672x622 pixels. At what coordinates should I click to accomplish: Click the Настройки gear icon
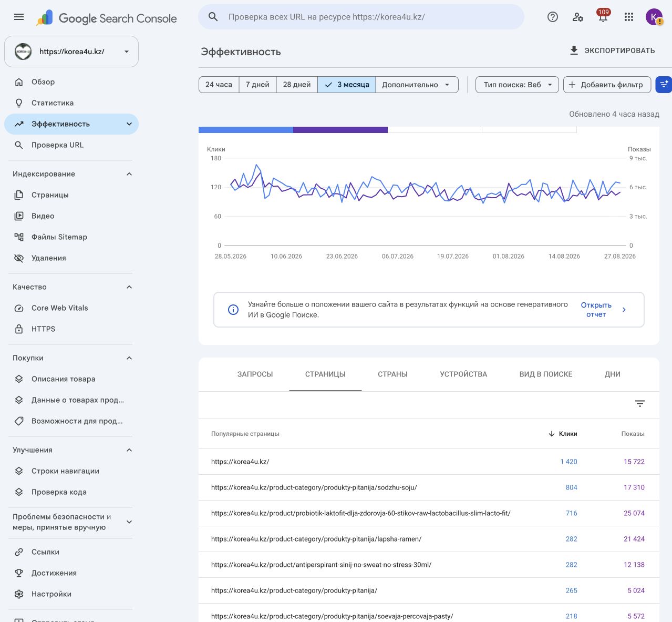(19, 594)
